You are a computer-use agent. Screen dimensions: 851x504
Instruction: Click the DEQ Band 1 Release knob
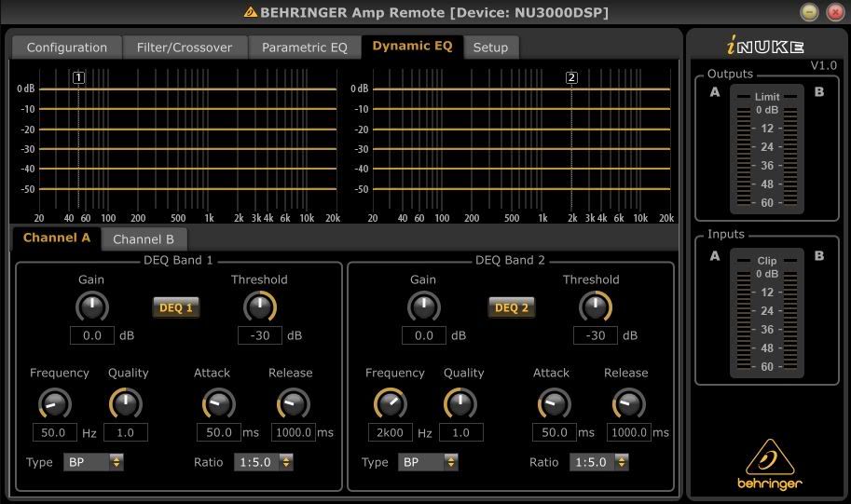(x=293, y=403)
